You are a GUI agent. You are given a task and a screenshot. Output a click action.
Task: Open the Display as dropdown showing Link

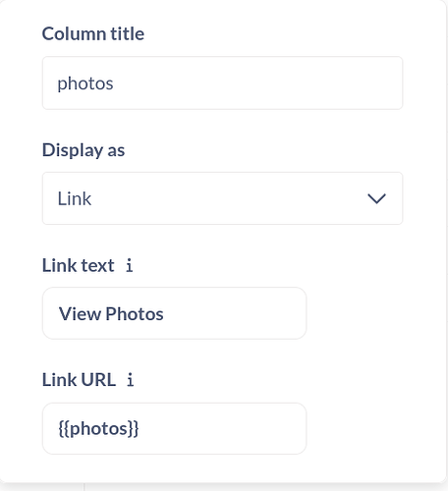222,198
